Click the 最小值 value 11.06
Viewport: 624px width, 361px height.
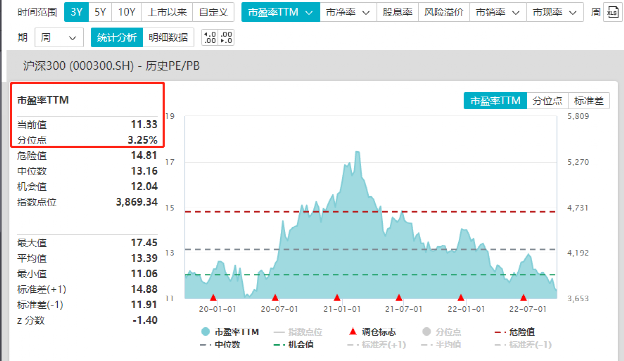pos(144,274)
